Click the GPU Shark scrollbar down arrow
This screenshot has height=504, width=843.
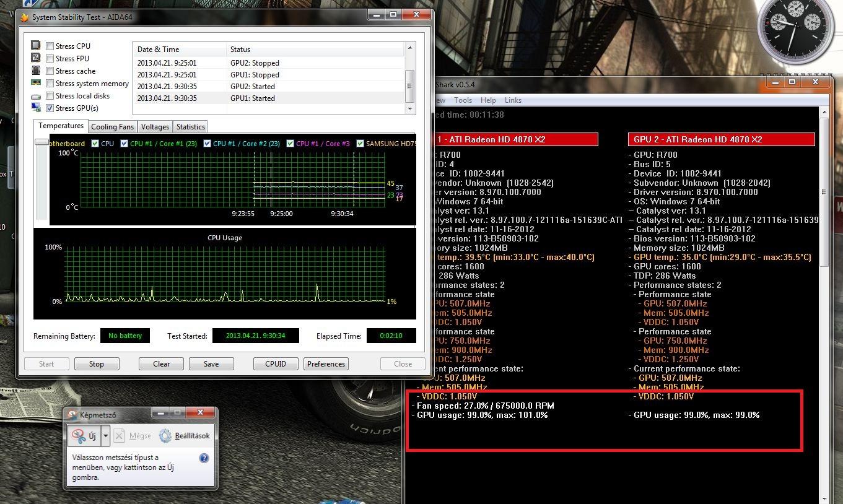click(x=824, y=498)
